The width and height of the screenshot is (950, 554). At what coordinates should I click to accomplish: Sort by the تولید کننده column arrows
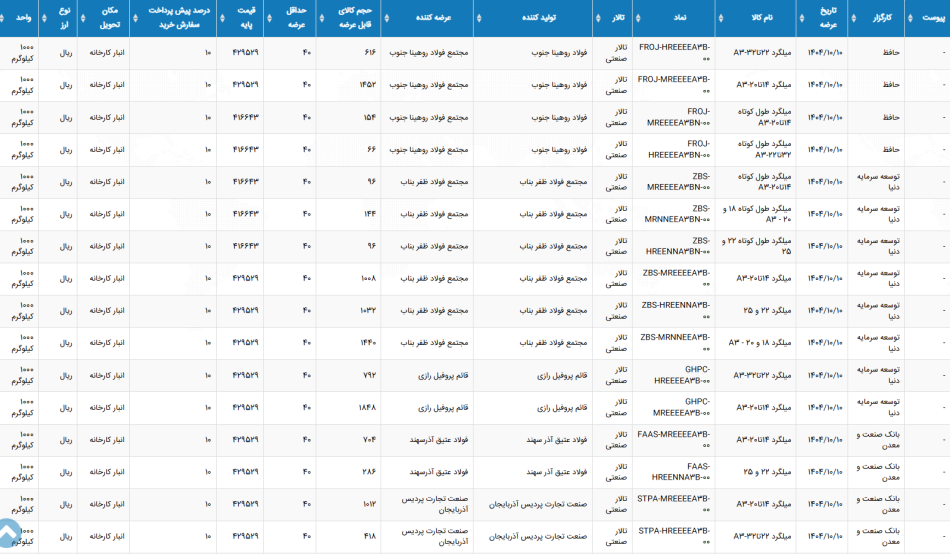[x=479, y=18]
